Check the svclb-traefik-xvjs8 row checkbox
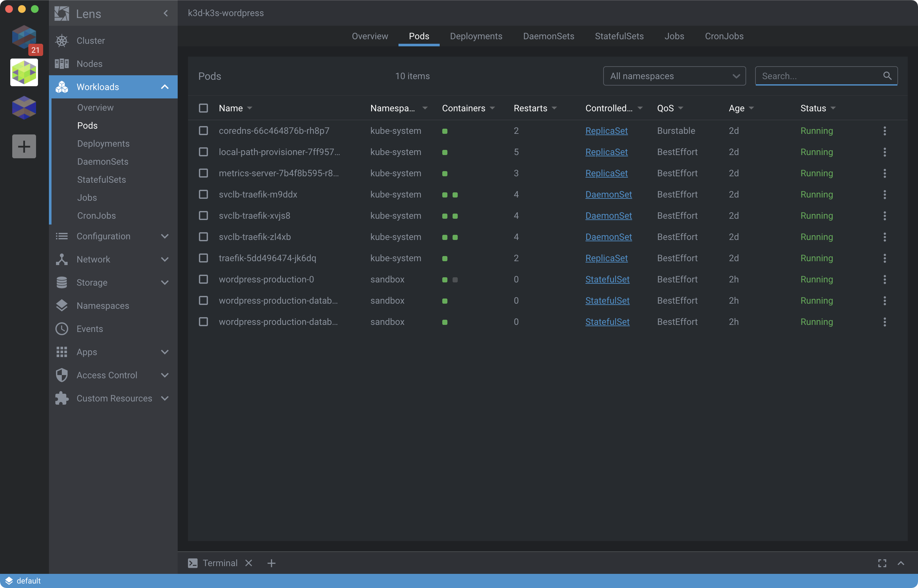The image size is (918, 588). pyautogui.click(x=203, y=215)
